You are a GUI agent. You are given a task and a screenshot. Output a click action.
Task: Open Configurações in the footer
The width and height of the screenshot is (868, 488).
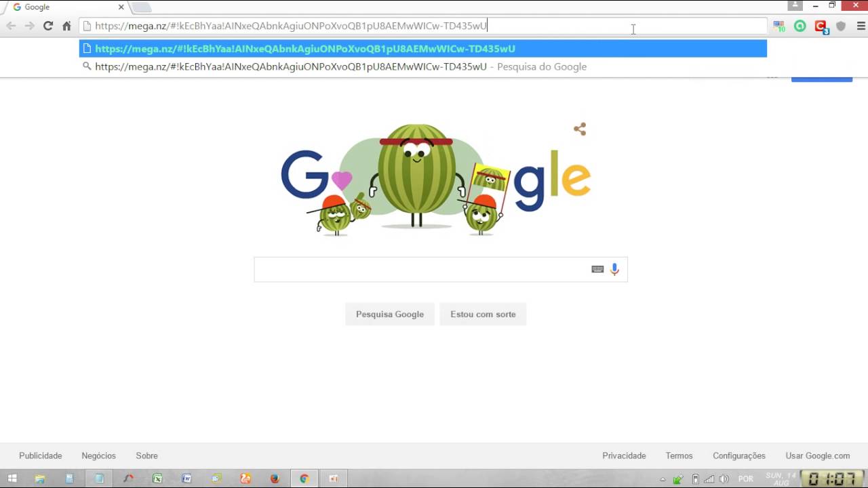[739, 455]
